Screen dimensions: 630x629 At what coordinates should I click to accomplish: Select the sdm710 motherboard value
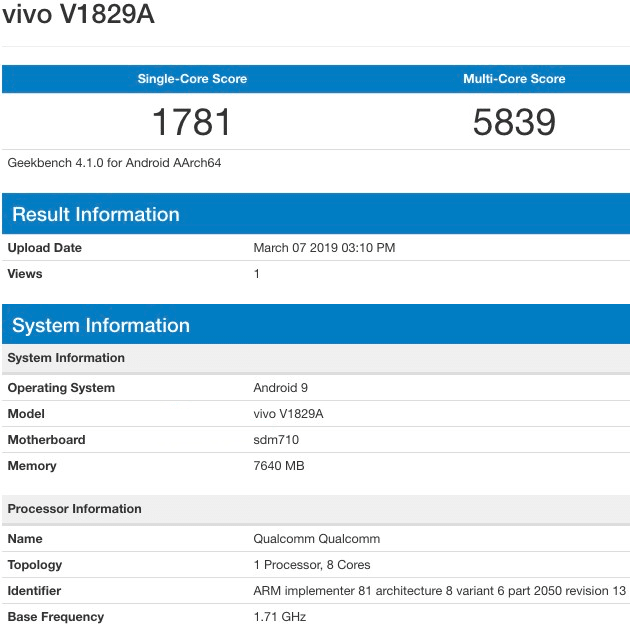point(276,440)
